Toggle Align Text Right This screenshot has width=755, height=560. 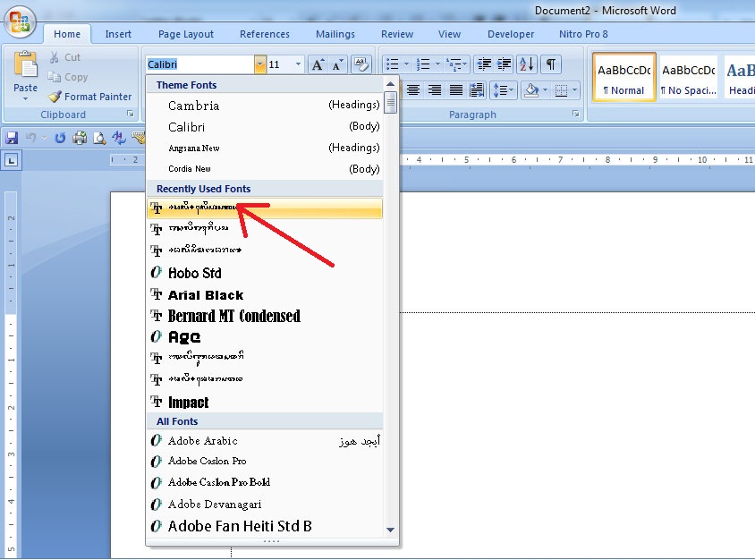click(435, 90)
